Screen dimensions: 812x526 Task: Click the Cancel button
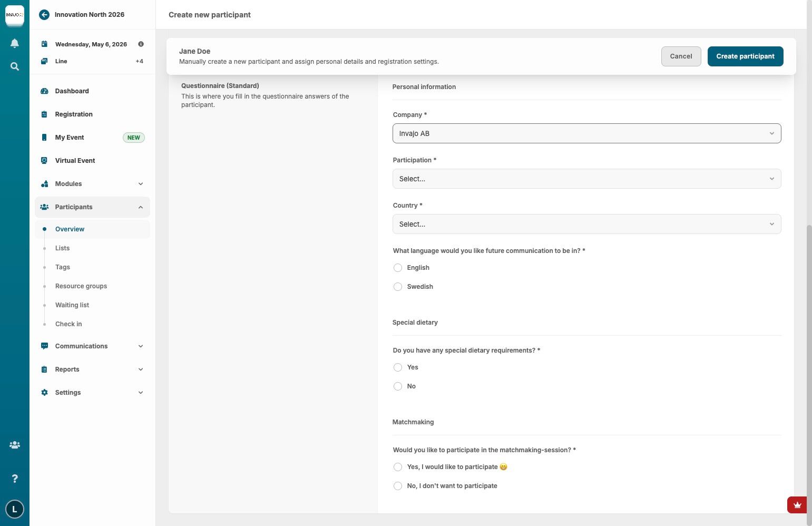[681, 56]
